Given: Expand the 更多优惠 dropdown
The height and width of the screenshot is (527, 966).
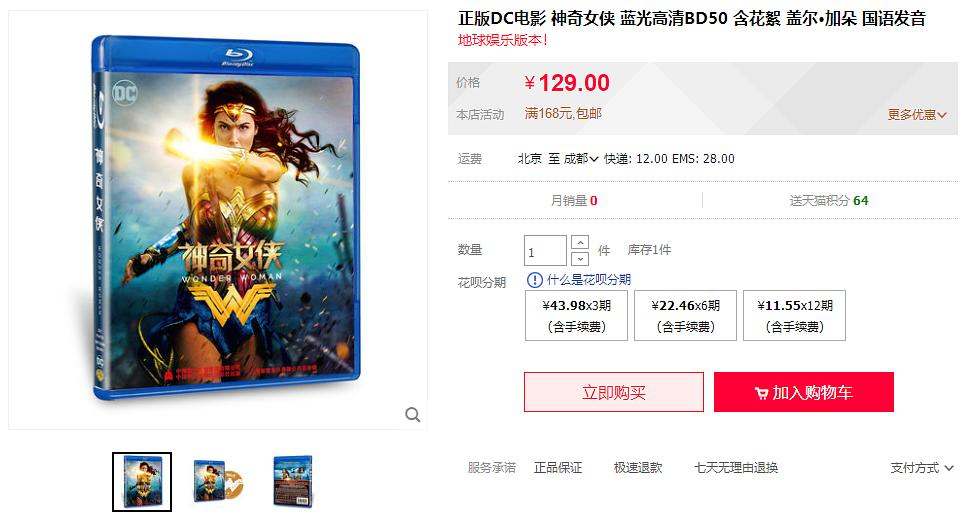Looking at the screenshot, I should [917, 115].
